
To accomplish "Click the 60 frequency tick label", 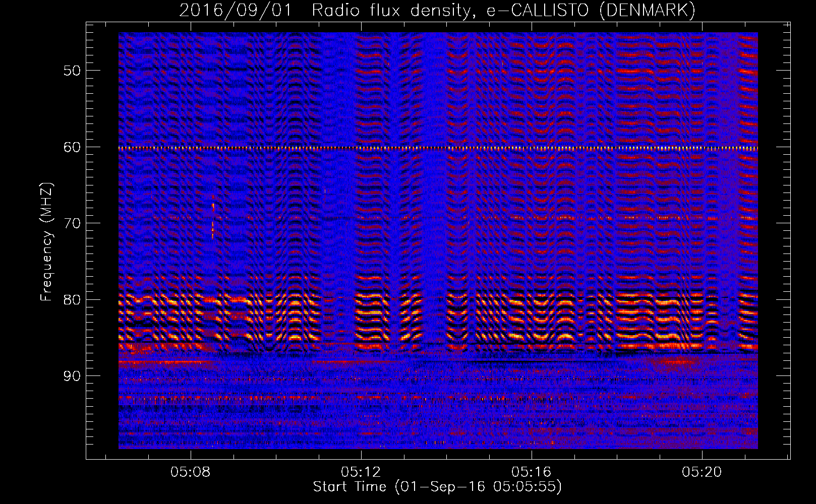I will tap(72, 147).
